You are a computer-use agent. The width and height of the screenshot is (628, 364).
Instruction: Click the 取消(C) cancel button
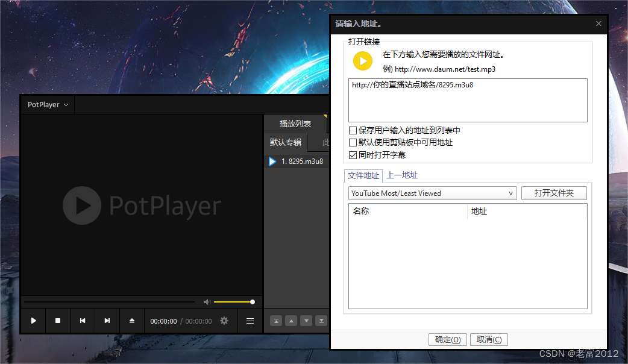point(489,339)
